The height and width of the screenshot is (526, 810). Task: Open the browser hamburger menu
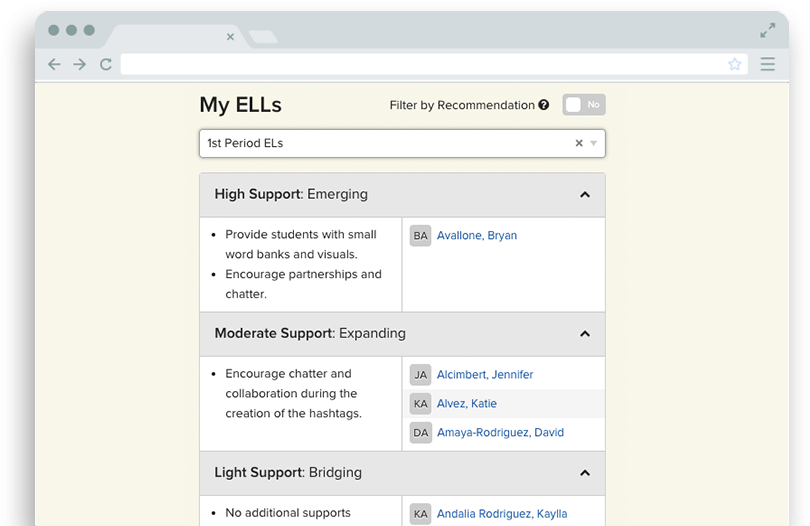point(768,64)
